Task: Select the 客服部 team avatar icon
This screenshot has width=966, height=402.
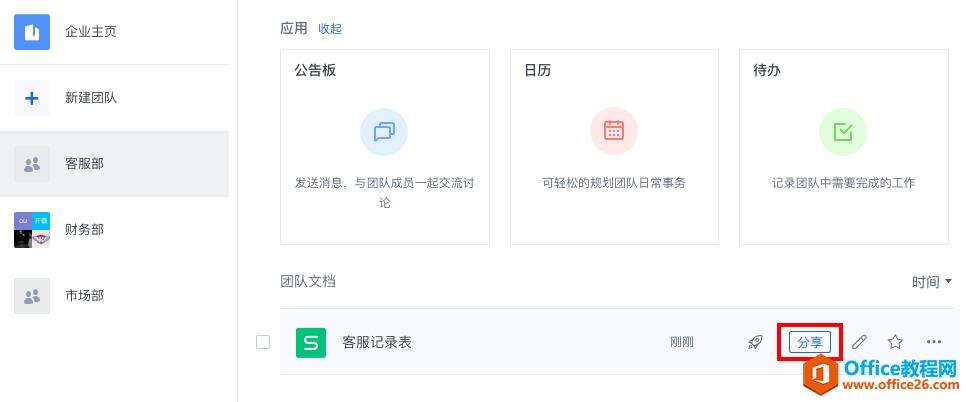Action: [32, 164]
